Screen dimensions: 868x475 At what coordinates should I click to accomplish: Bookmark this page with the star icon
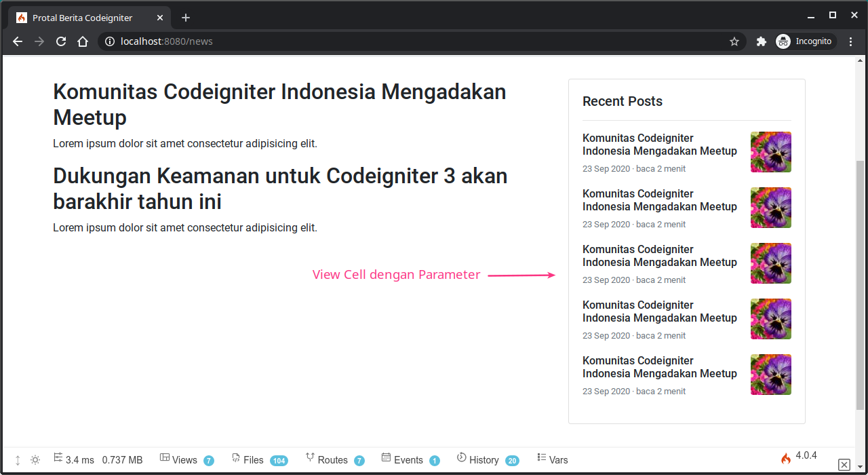click(734, 41)
